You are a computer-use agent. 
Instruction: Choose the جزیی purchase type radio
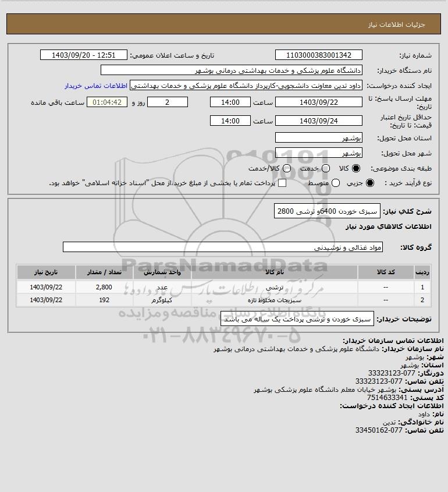tap(370, 183)
